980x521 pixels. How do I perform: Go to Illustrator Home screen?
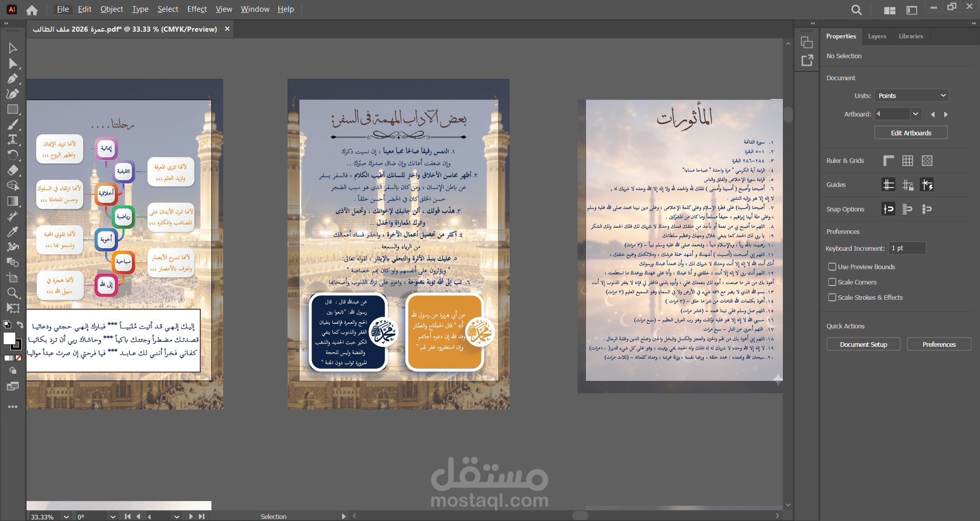32,10
